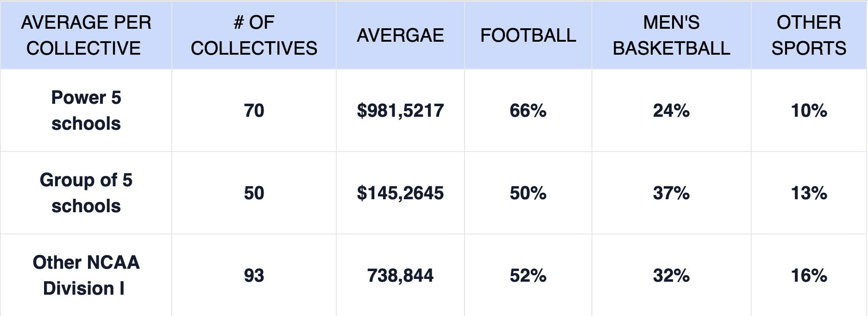Screen dimensions: 868x316
Task: Select the 52% football cell
Action: 528,276
